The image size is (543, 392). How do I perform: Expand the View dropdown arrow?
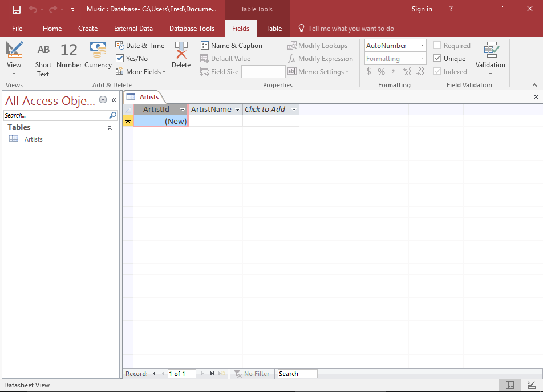(14, 74)
